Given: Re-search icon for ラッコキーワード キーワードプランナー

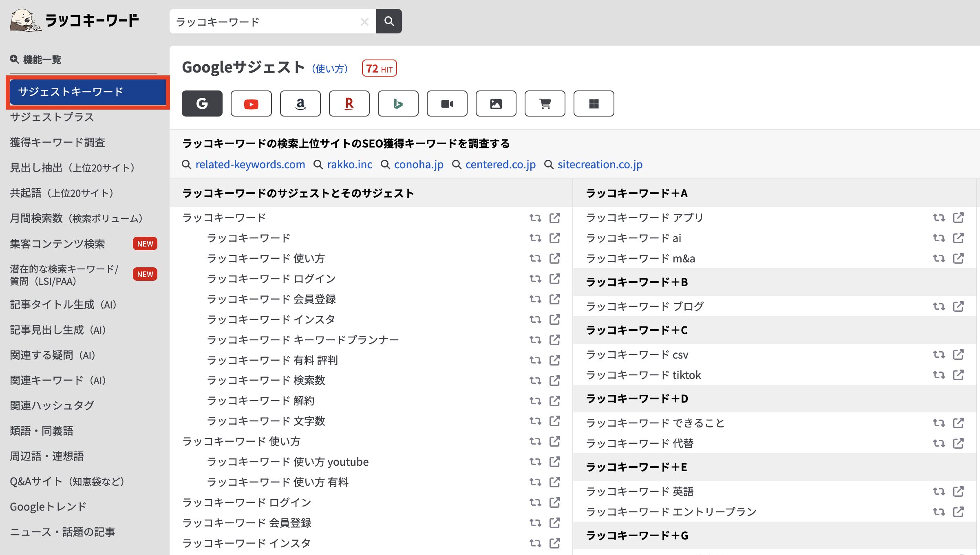Looking at the screenshot, I should click(535, 340).
